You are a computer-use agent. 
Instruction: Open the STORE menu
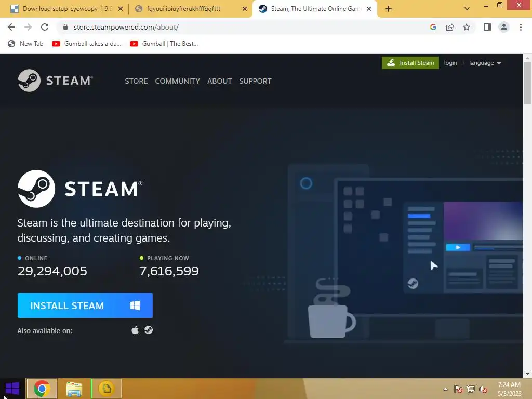tap(137, 81)
